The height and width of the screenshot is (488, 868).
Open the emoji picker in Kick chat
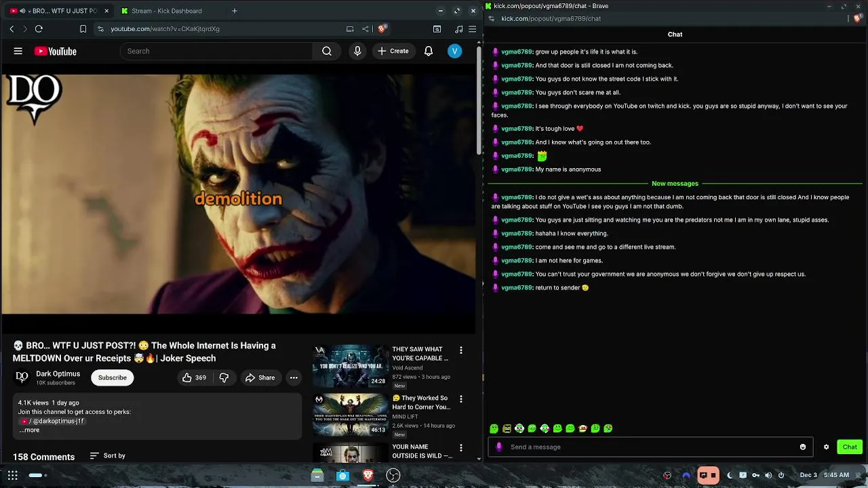click(x=803, y=447)
